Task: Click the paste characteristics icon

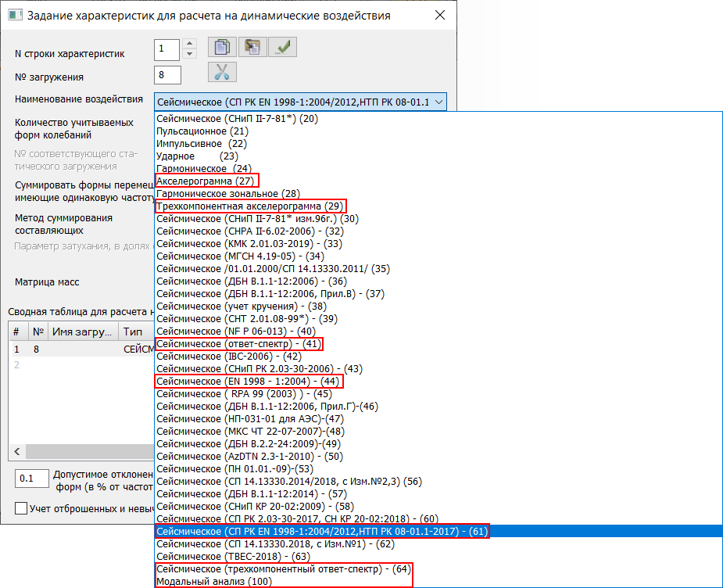Action: click(x=252, y=47)
